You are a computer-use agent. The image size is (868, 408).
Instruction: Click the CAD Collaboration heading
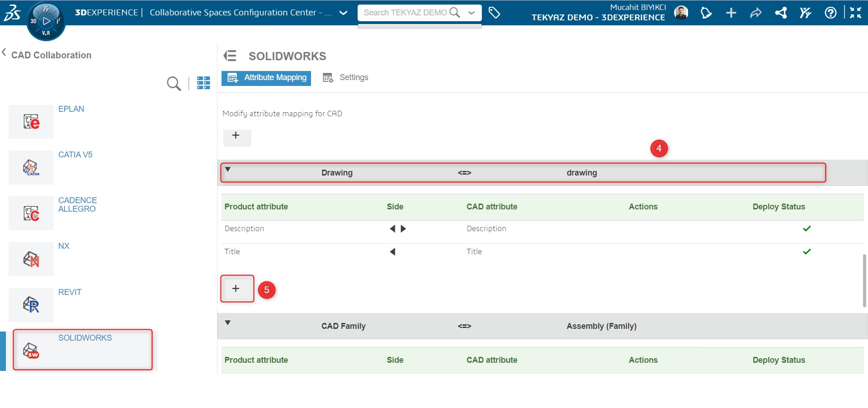pos(51,55)
